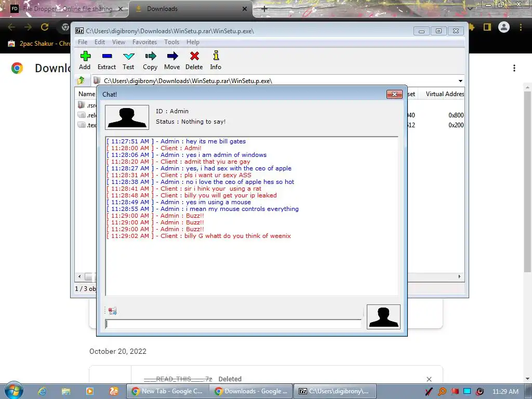Open Windows Explorer from taskbar
The image size is (532, 399).
tap(66, 391)
